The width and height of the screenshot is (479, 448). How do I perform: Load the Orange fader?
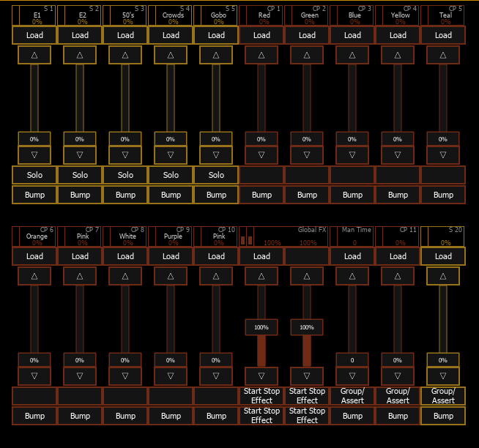pos(34,256)
